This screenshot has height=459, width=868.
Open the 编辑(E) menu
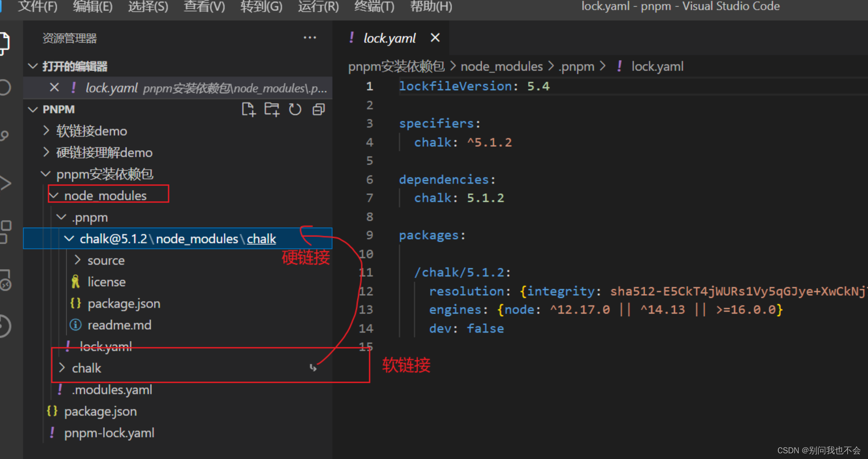tap(93, 7)
